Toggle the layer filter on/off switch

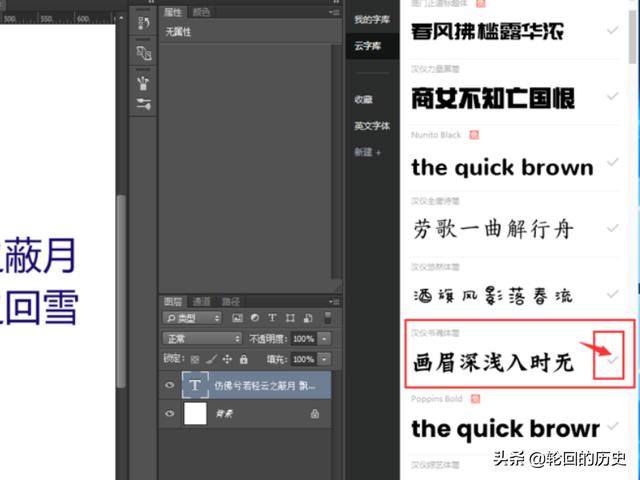[x=327, y=318]
